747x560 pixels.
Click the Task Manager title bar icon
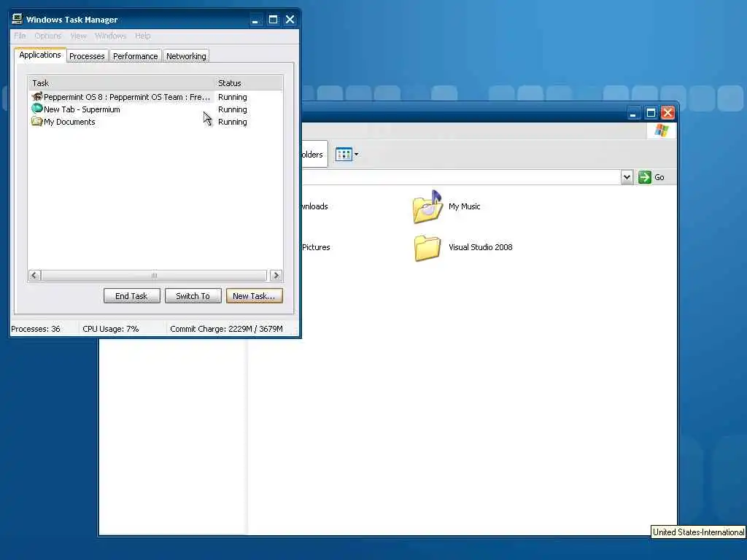[x=18, y=19]
